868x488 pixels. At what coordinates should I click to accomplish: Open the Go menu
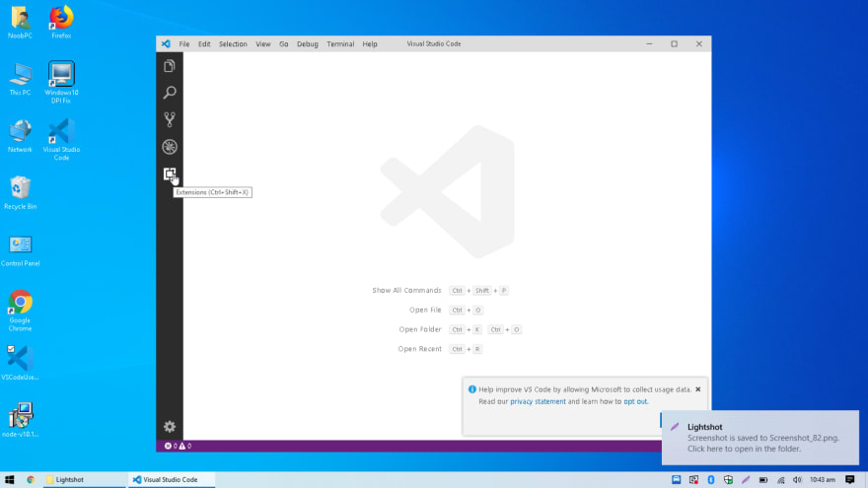point(283,43)
